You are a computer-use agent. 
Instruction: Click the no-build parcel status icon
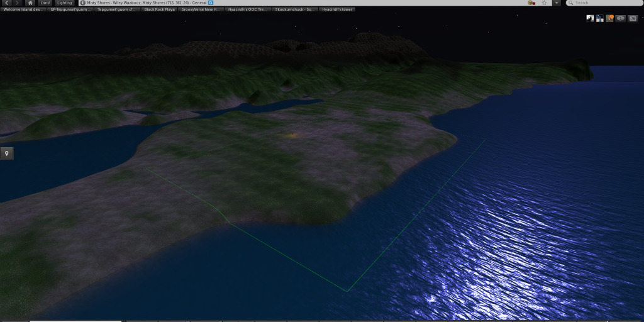(x=531, y=3)
